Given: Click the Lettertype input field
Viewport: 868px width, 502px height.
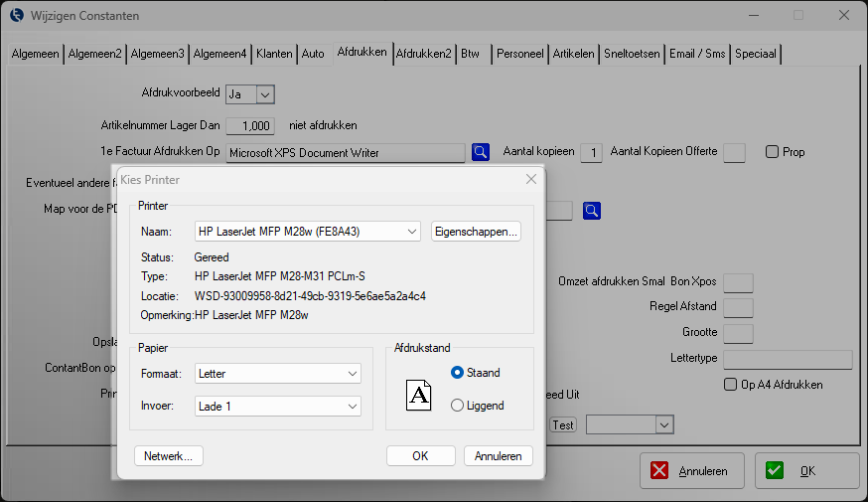Looking at the screenshot, I should tap(787, 360).
